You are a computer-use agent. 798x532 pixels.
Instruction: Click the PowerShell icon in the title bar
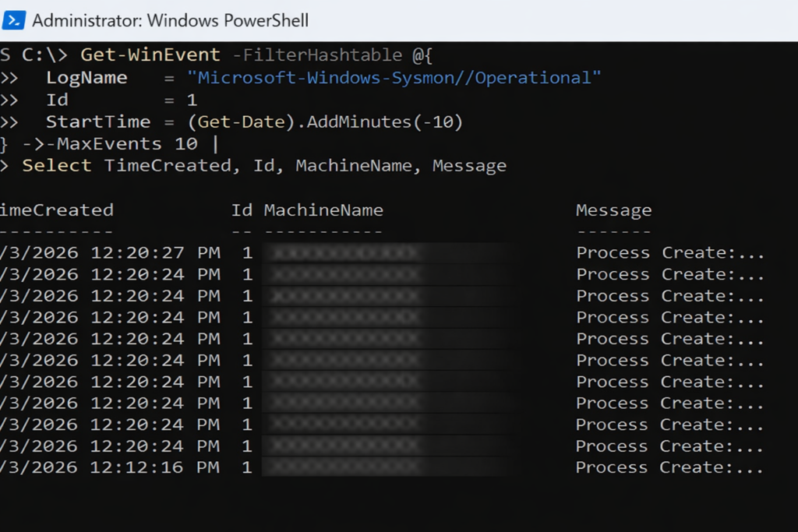click(13, 20)
